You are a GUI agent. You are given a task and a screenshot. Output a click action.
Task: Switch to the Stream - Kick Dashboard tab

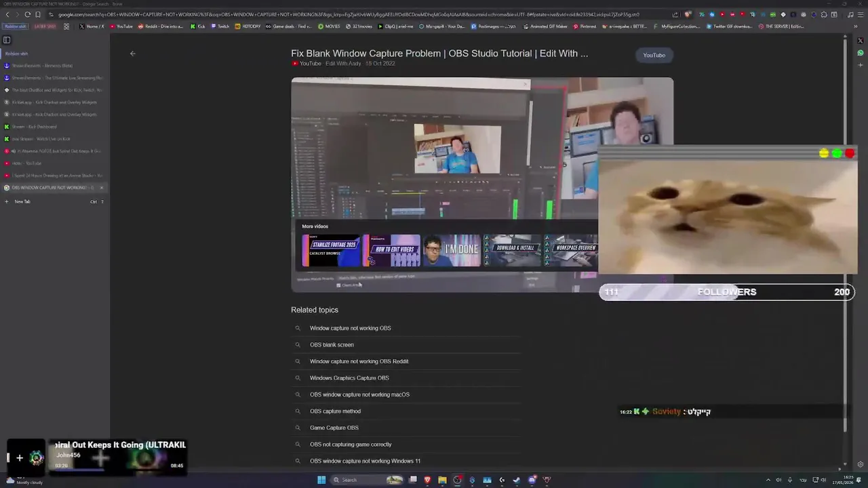(54, 127)
